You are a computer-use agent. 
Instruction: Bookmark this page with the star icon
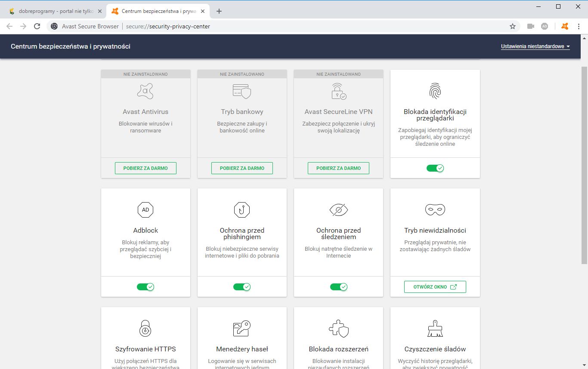click(513, 26)
